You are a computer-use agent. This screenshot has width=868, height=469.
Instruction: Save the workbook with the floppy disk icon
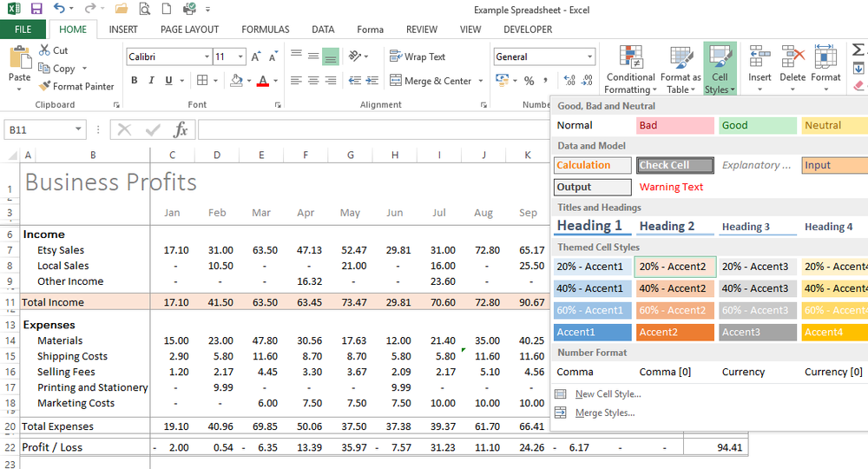36,9
